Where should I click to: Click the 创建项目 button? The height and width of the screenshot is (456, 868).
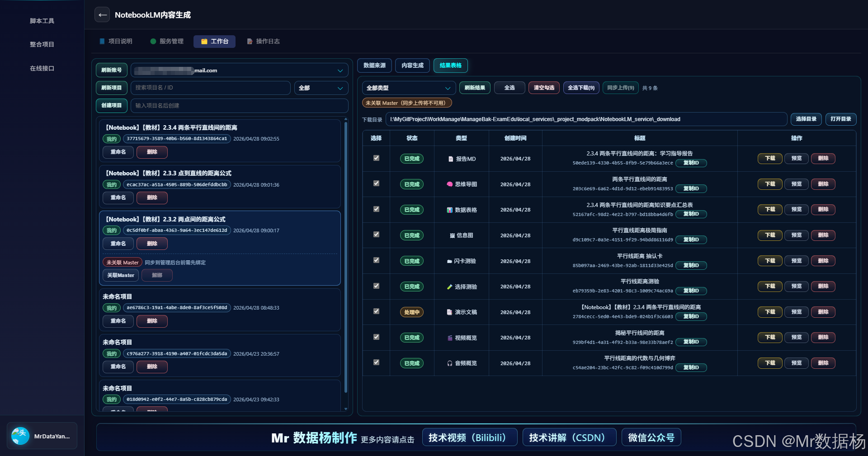[x=112, y=105]
